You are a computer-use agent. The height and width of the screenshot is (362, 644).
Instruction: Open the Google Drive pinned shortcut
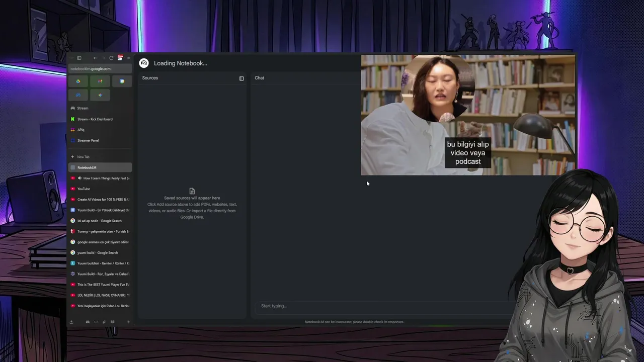[x=78, y=81]
